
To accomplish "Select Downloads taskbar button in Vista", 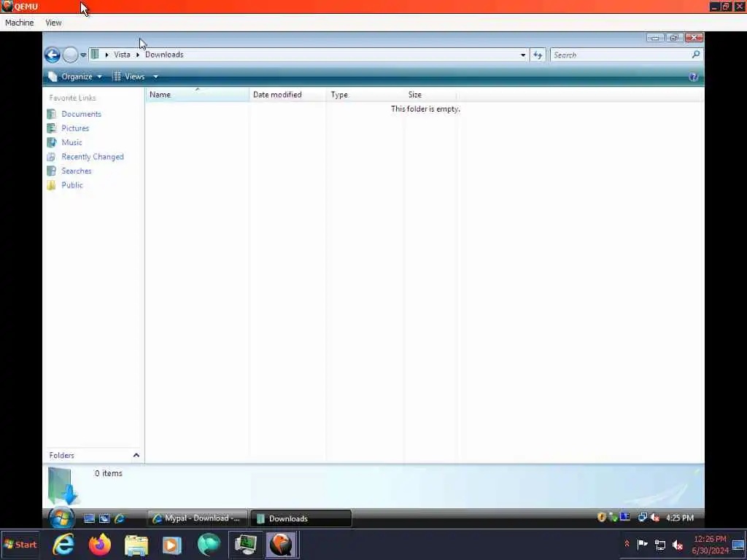I will tap(301, 518).
